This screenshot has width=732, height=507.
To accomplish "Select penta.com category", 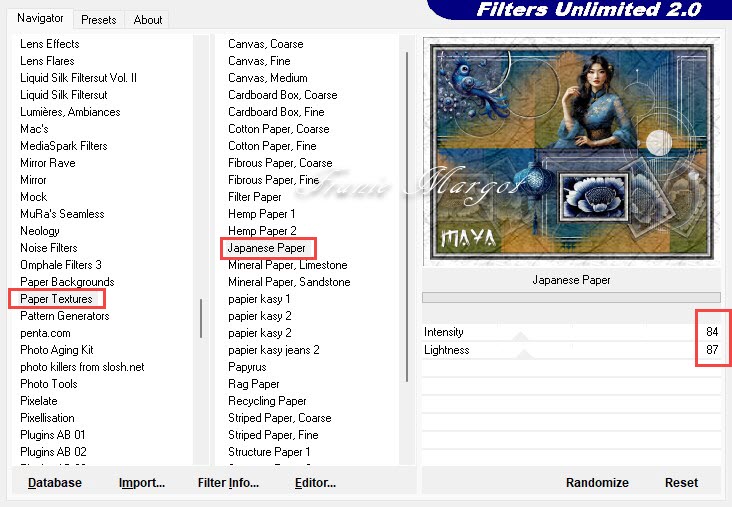I will 45,333.
